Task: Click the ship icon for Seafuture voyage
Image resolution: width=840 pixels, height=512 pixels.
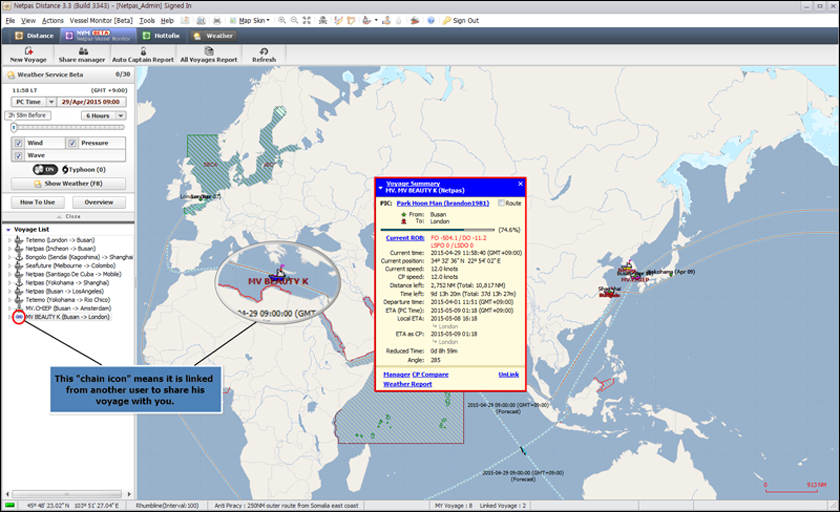Action: (19, 266)
